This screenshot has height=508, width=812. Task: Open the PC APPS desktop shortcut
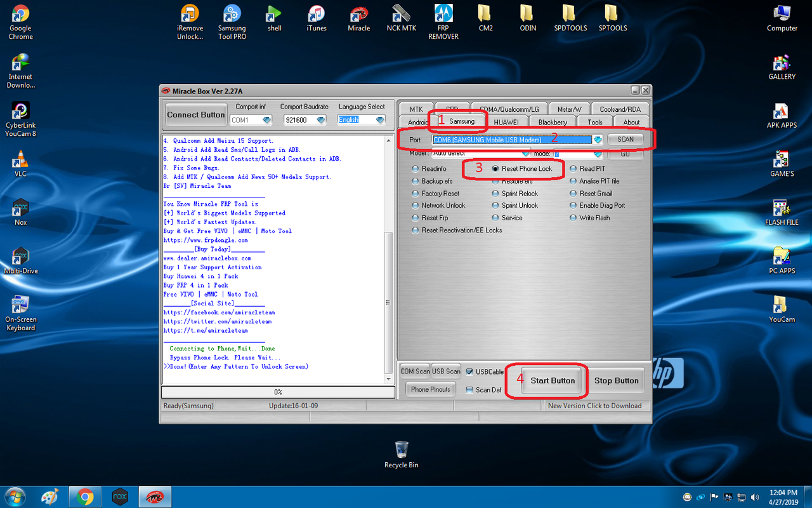click(782, 261)
